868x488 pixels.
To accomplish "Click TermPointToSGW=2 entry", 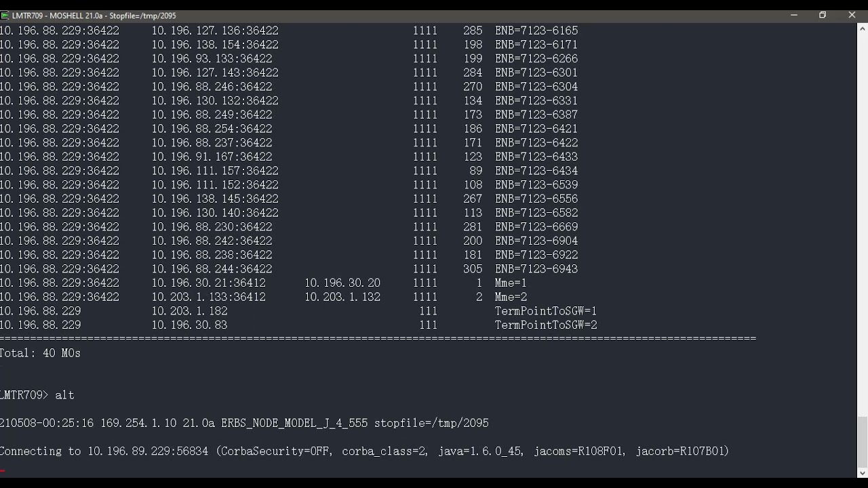I will point(546,325).
